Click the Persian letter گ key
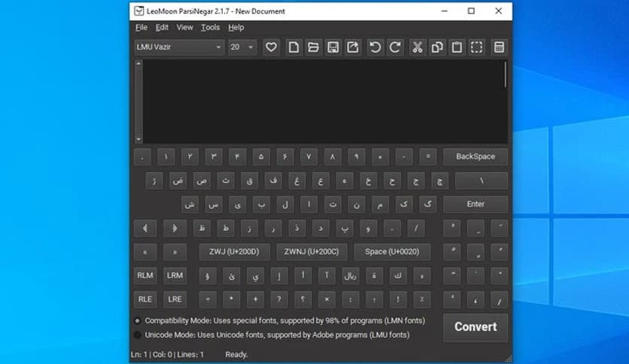The height and width of the screenshot is (364, 629). 428,205
